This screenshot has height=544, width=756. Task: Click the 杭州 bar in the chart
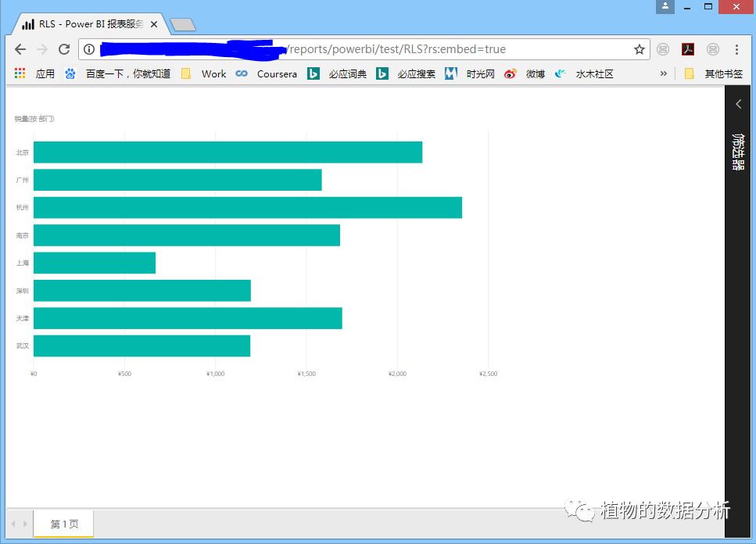(247, 208)
